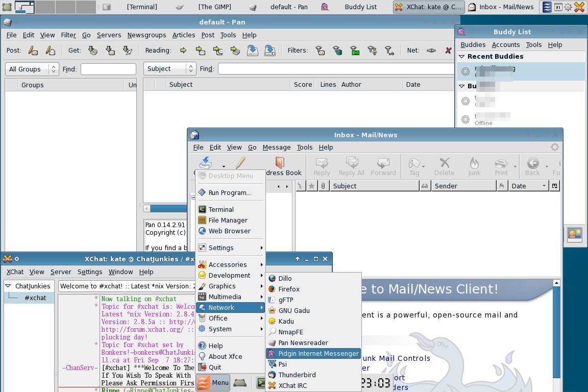This screenshot has height=392, width=588.
Task: Click article Find input field in Pan
Action: [x=336, y=68]
